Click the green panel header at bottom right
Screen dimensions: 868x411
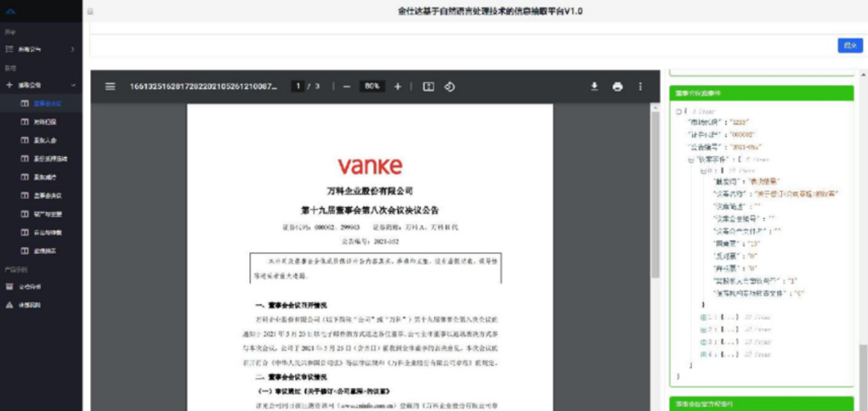pyautogui.click(x=762, y=405)
